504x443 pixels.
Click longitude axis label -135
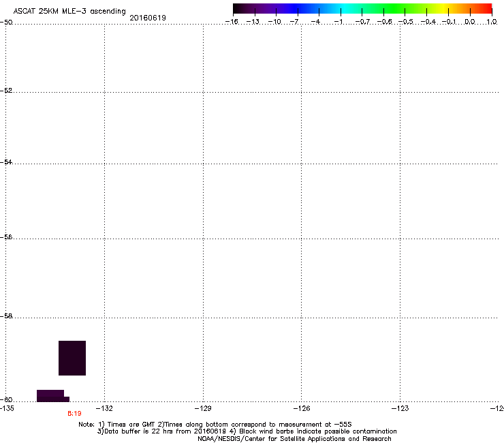[x=7, y=408]
